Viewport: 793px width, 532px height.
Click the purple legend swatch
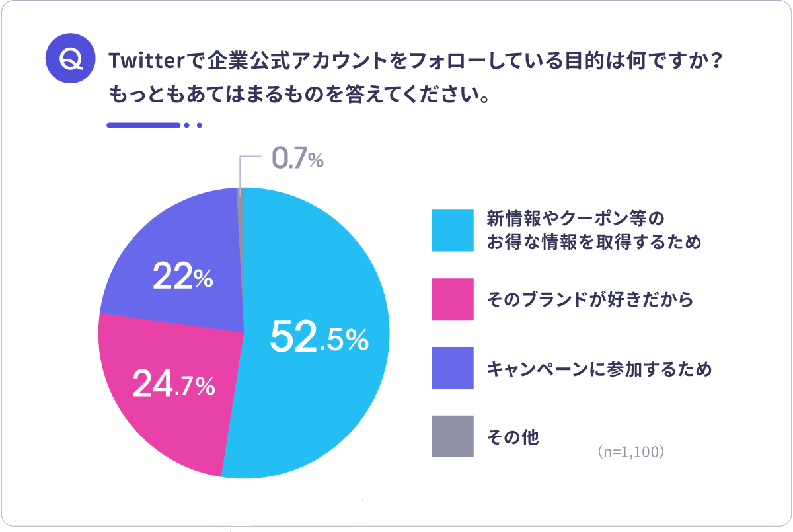[x=453, y=367]
